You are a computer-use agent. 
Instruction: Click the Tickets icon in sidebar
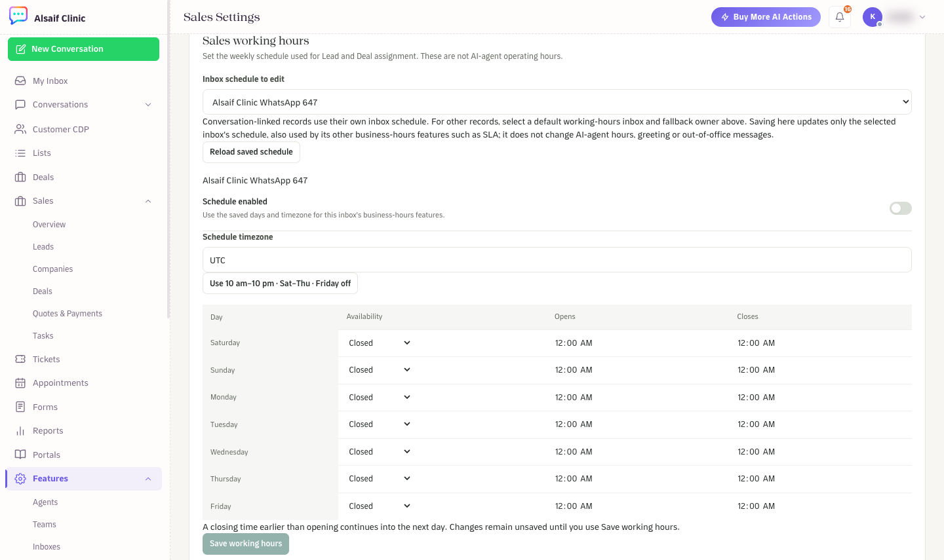point(20,359)
